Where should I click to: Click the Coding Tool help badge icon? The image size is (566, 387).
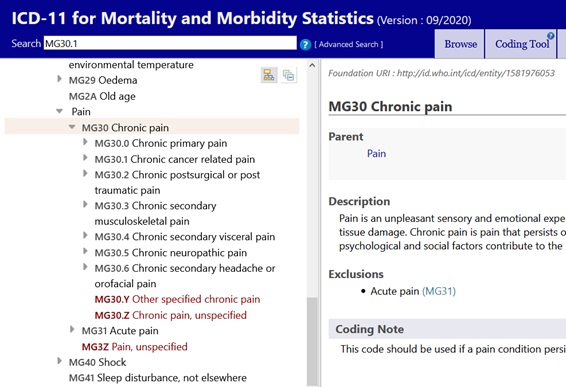[x=550, y=35]
